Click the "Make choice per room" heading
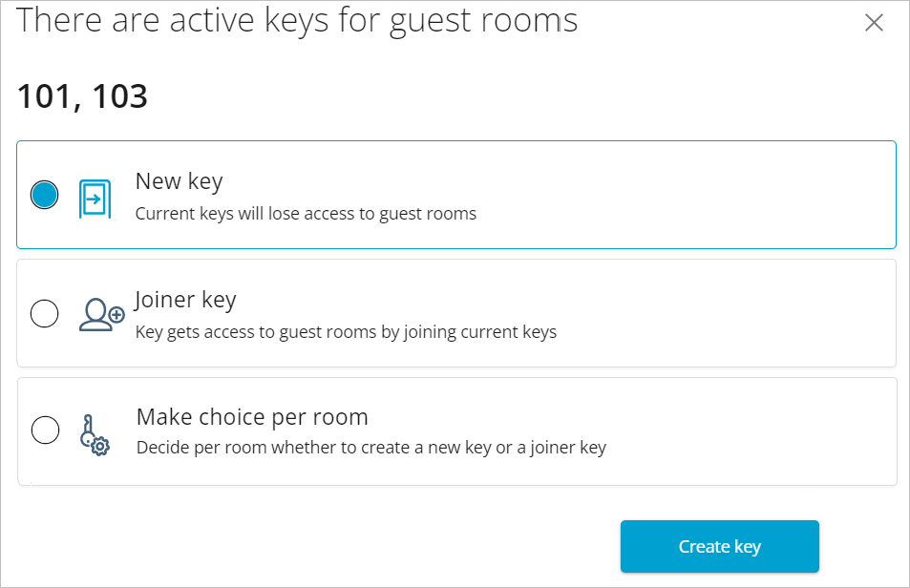The width and height of the screenshot is (910, 588). (x=252, y=417)
